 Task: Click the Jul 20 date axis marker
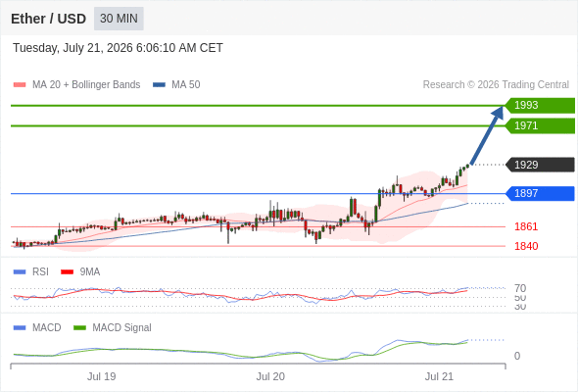click(x=270, y=376)
